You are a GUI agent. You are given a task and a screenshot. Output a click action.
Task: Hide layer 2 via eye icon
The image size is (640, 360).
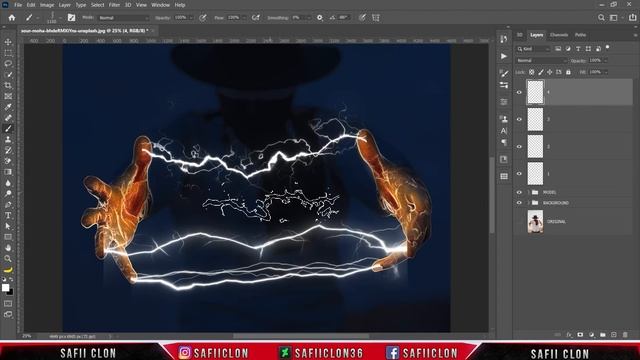[519, 147]
